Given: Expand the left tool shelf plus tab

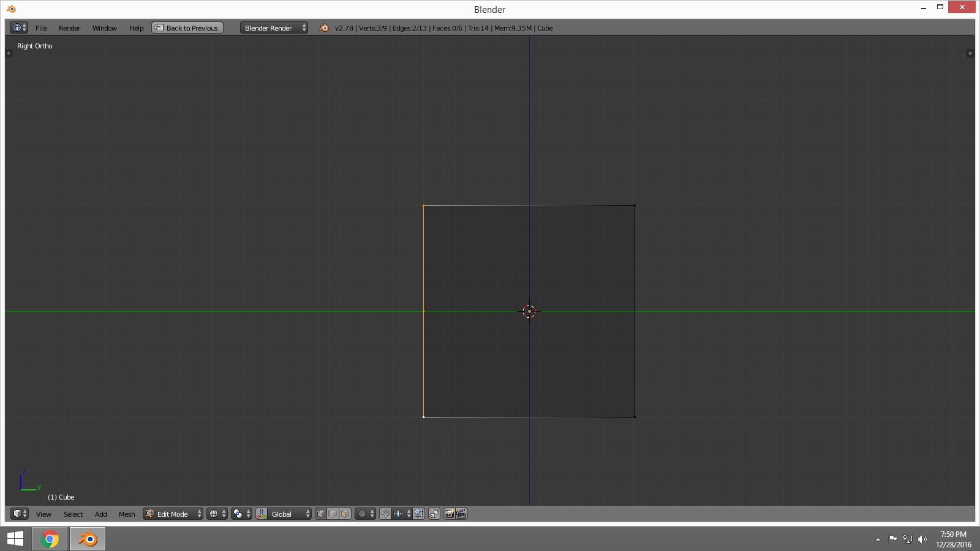Looking at the screenshot, I should [x=9, y=53].
